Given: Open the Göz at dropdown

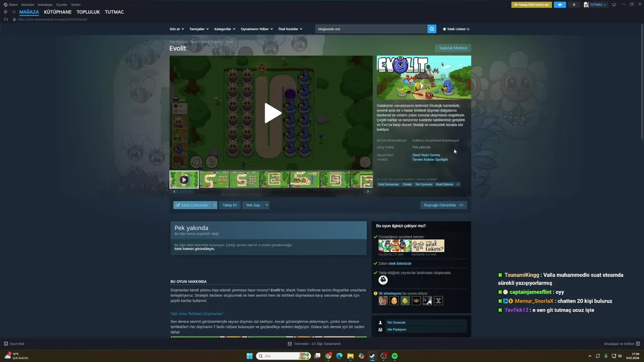Looking at the screenshot, I should [x=177, y=29].
